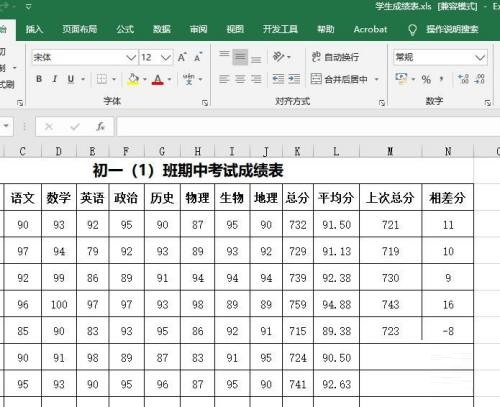Open the 插入 tab

pyautogui.click(x=34, y=29)
